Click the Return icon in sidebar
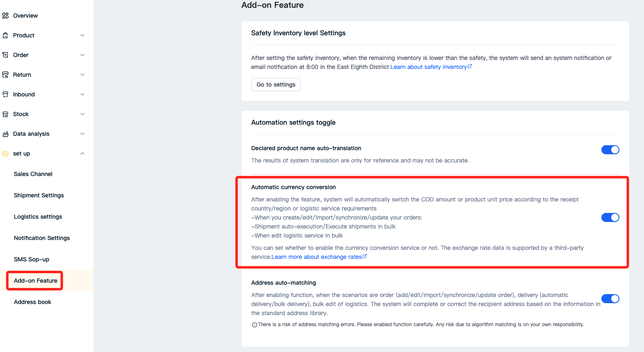This screenshot has height=352, width=644. 5,75
